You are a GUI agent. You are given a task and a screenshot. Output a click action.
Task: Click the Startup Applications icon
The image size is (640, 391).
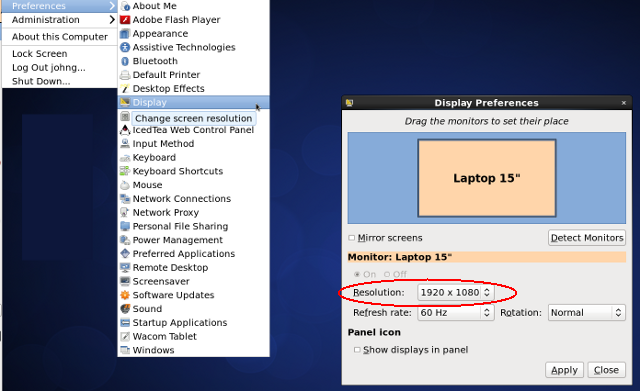coord(125,322)
